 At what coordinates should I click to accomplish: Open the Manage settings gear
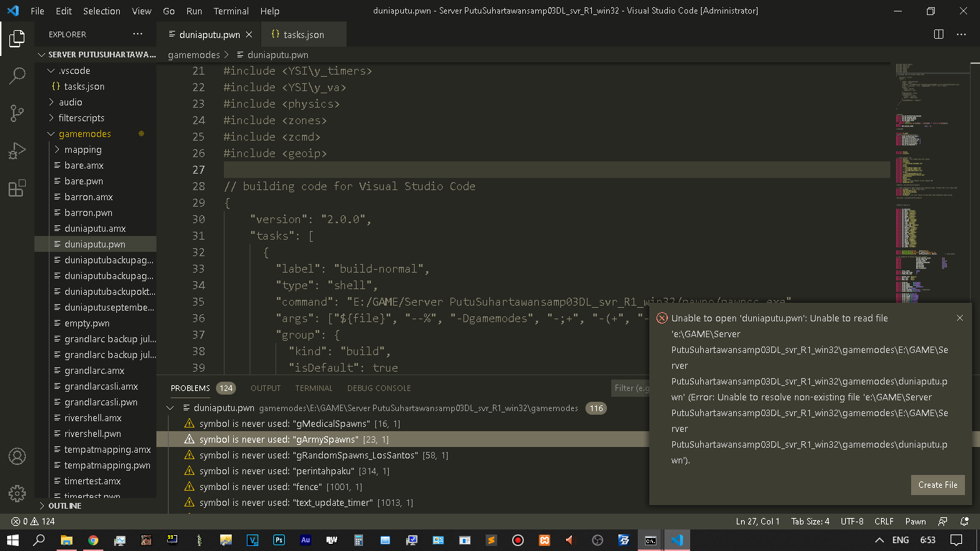click(17, 494)
